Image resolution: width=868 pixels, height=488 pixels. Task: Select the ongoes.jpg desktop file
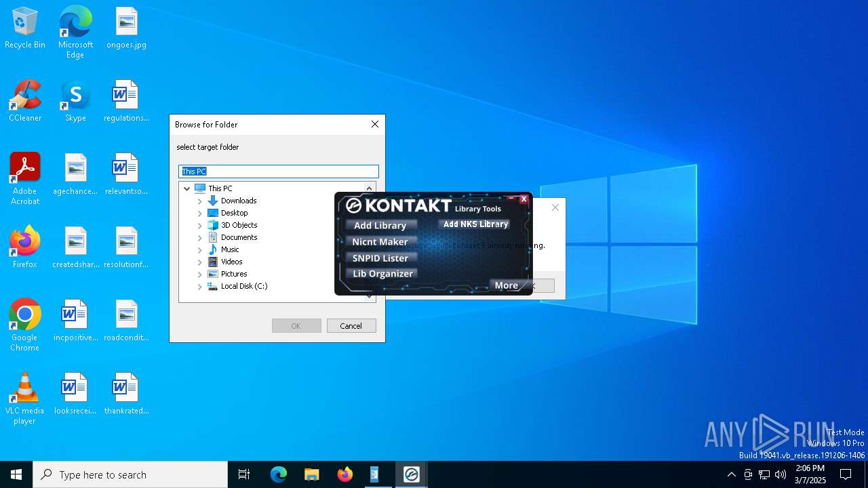click(x=126, y=28)
